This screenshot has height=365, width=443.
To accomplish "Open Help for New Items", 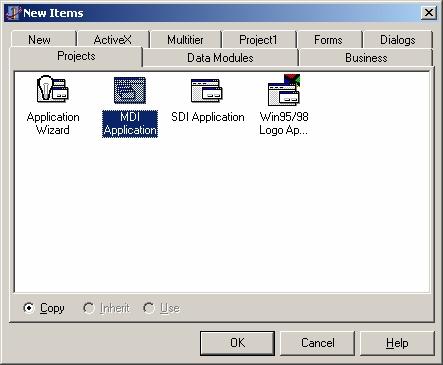I will coord(397,343).
